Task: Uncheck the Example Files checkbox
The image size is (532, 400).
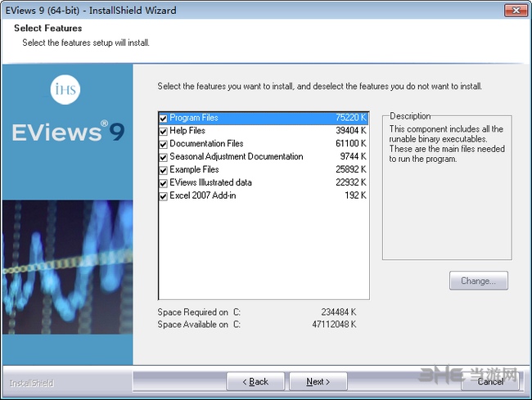Action: coord(164,171)
